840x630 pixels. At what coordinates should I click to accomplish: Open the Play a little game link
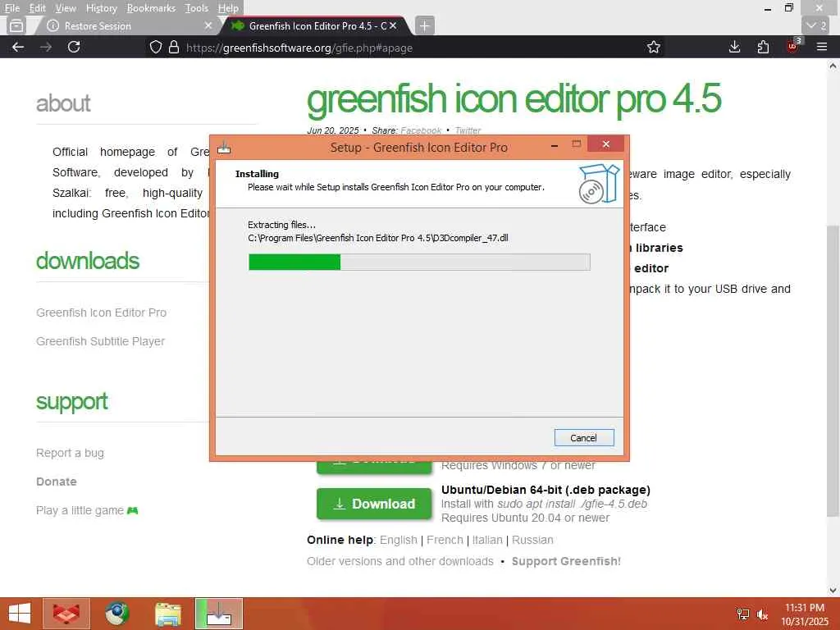[87, 510]
